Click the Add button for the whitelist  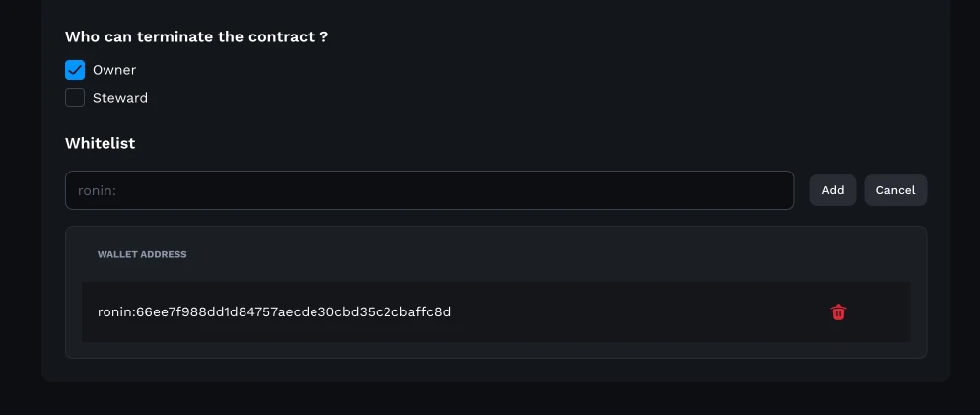[832, 190]
